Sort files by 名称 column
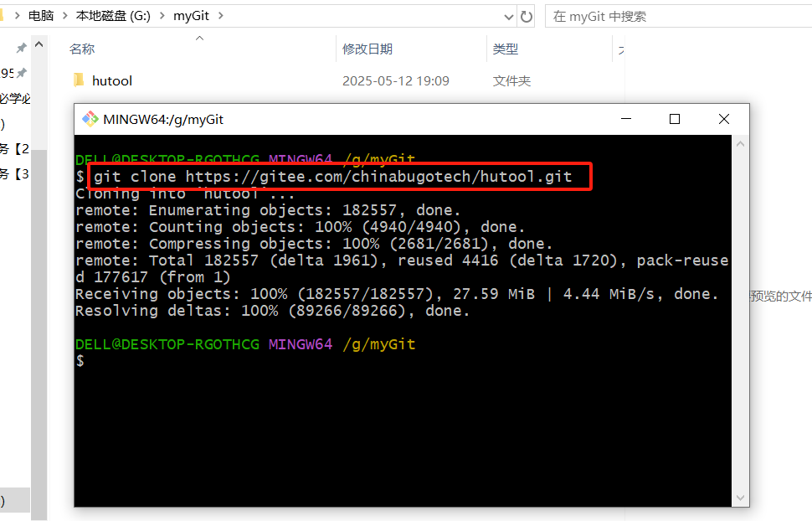The height and width of the screenshot is (521, 812). [x=82, y=49]
